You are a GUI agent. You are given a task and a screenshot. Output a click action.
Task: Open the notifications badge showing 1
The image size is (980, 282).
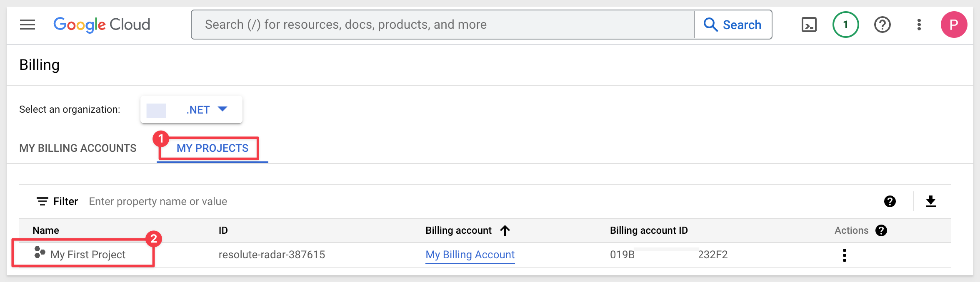845,25
